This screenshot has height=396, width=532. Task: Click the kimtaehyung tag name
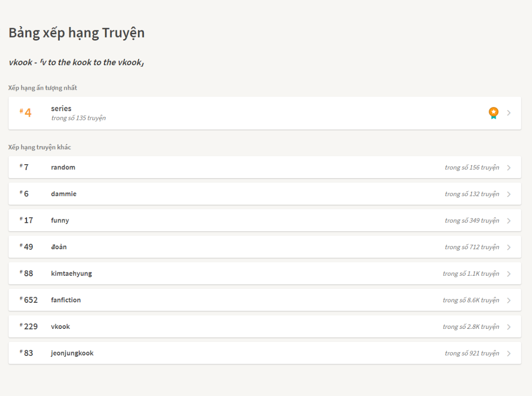pyautogui.click(x=71, y=274)
